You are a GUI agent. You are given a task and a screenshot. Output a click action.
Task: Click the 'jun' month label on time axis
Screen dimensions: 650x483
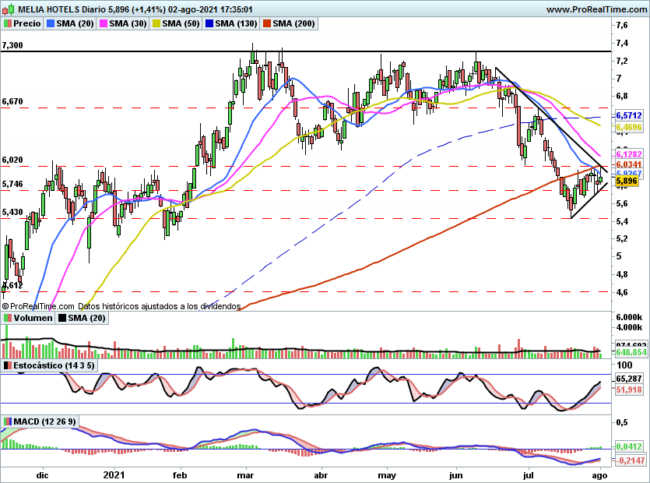[x=456, y=475]
